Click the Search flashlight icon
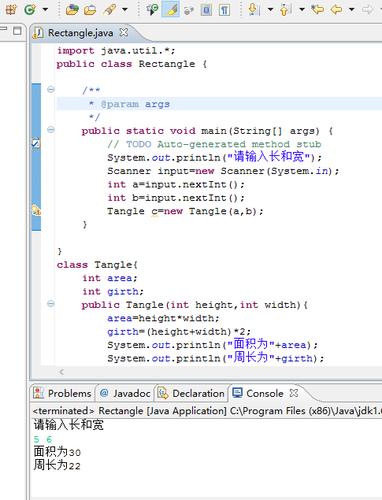382x500 pixels. pos(110,9)
